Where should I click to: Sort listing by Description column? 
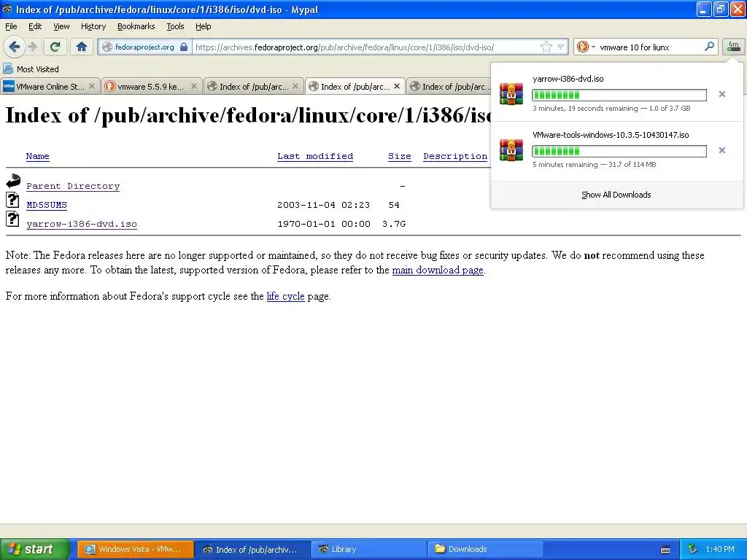(x=455, y=156)
